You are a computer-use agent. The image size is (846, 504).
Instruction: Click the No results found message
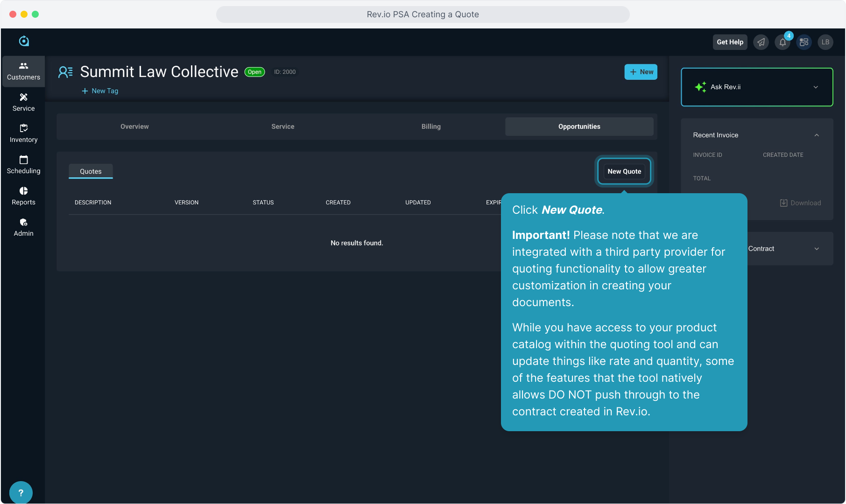[357, 243]
